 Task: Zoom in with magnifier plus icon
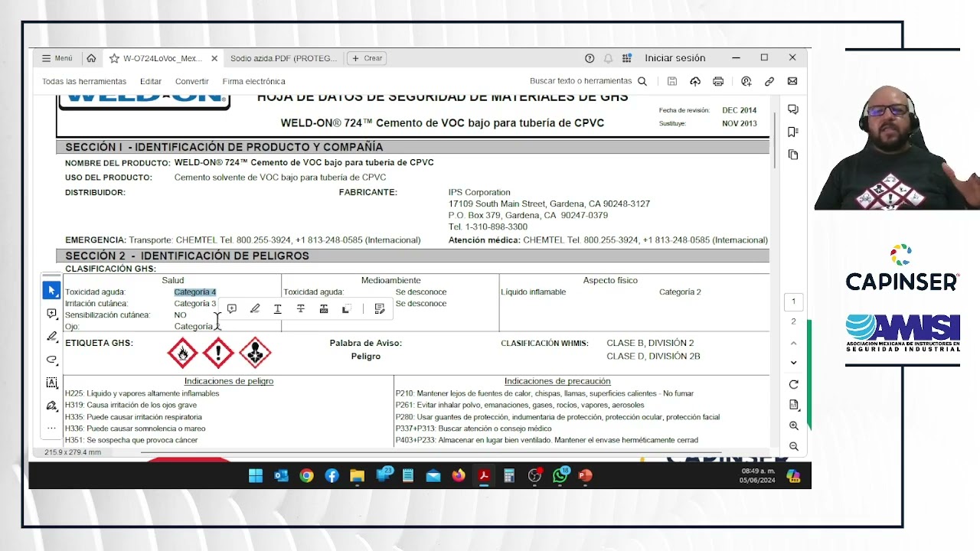point(793,425)
